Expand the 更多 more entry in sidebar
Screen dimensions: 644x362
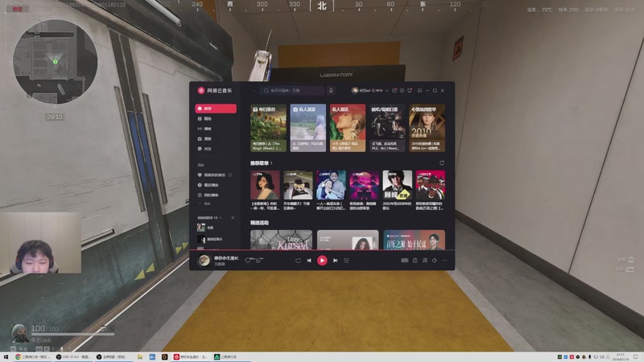(x=205, y=204)
